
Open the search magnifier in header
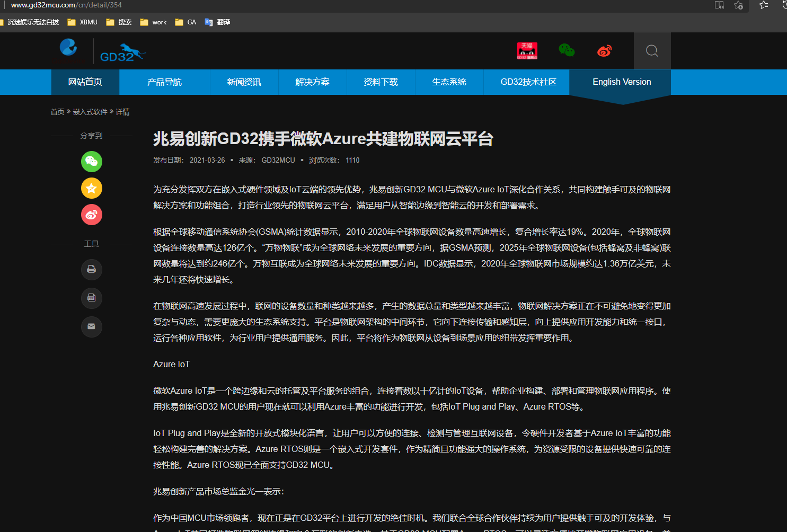(652, 51)
